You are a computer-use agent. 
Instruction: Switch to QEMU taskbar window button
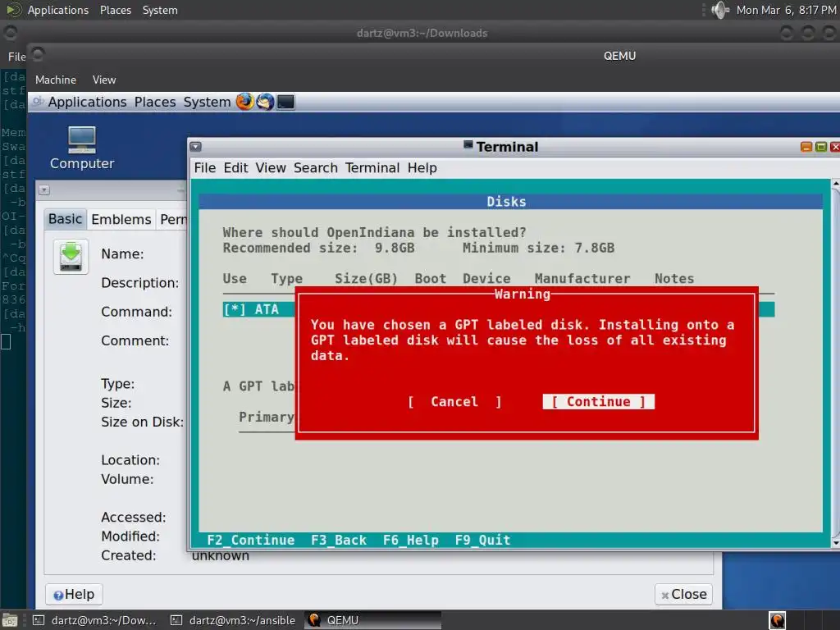[x=373, y=620]
